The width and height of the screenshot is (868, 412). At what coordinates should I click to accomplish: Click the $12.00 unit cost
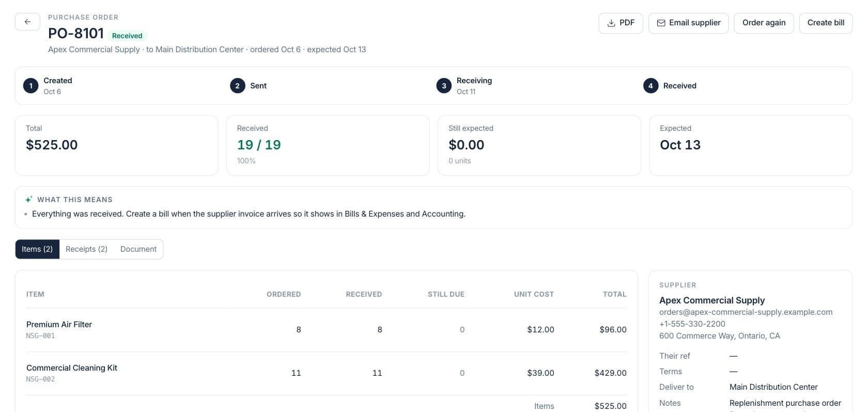[x=540, y=330]
